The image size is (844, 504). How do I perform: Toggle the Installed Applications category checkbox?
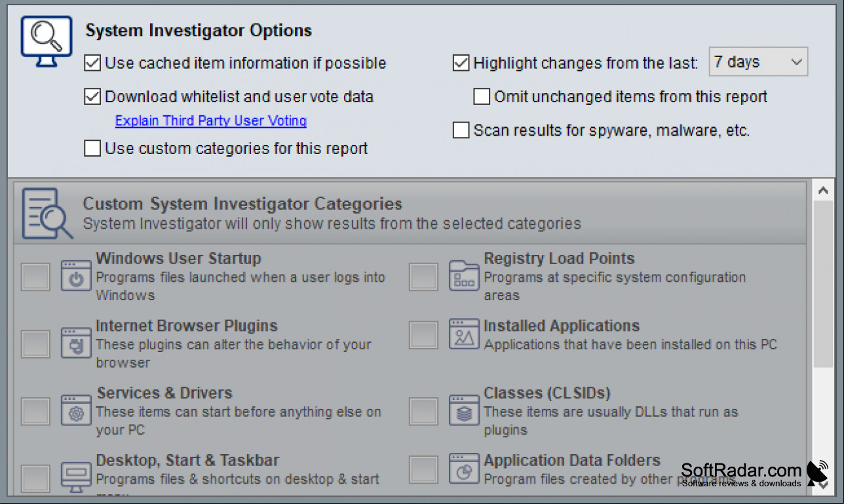click(423, 335)
